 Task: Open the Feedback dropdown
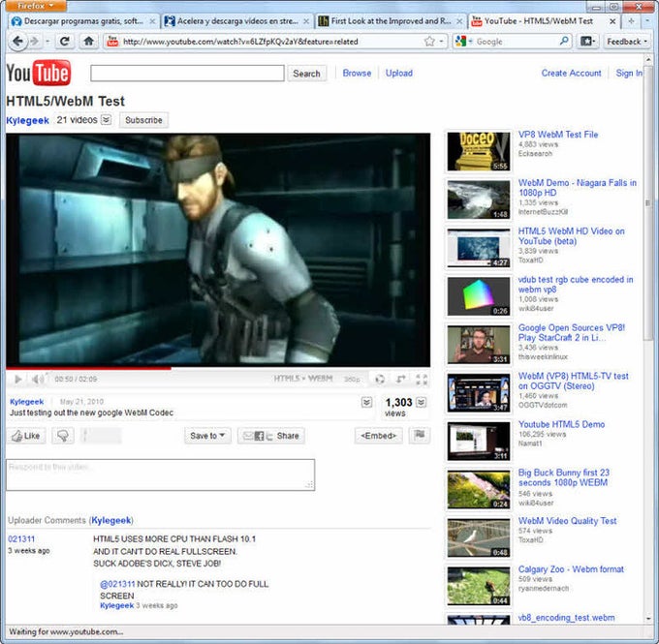[x=627, y=42]
